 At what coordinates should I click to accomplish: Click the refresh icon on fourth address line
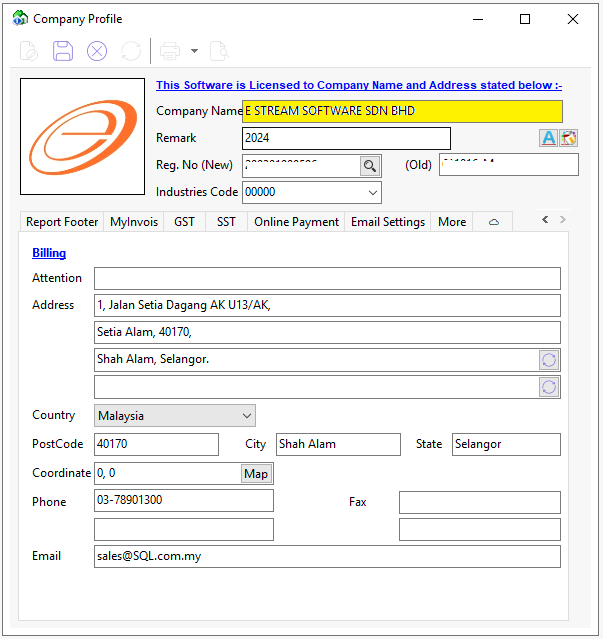[548, 387]
